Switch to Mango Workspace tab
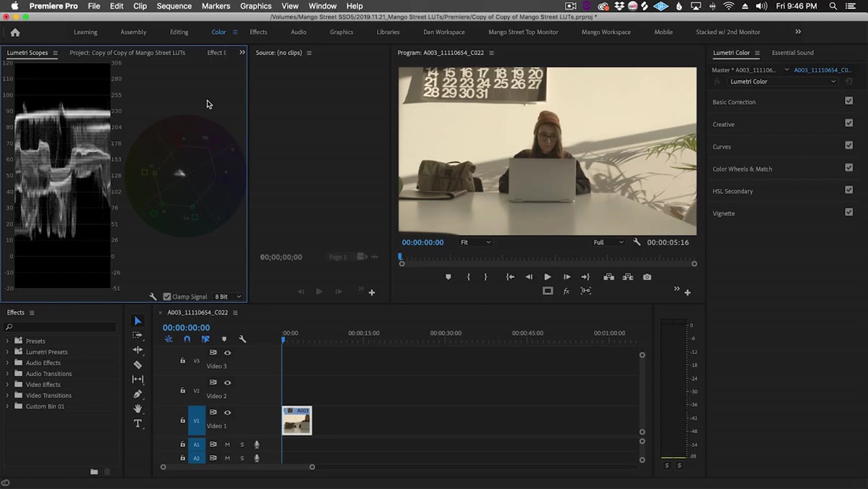The image size is (868, 489). [x=606, y=32]
